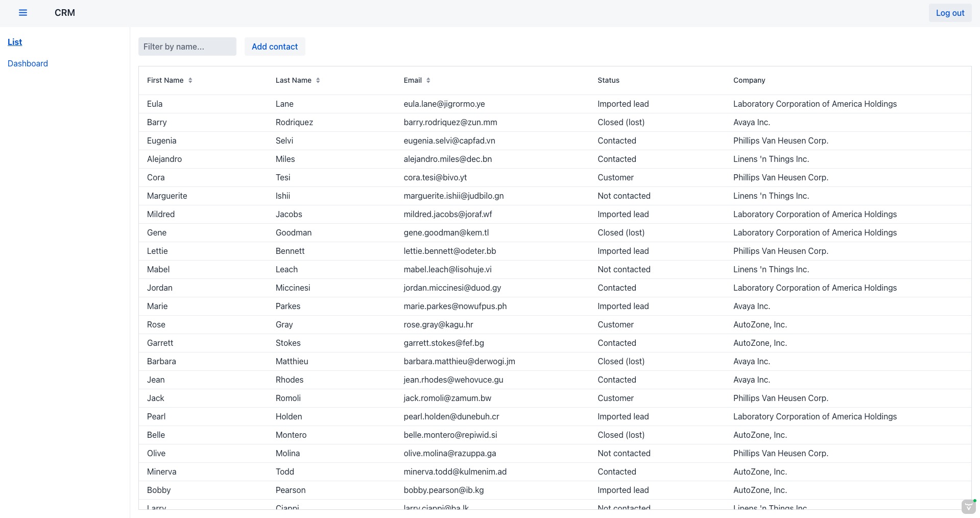Viewport: 980px width, 518px height.
Task: Click email barry.rodriquez@zun.mm
Action: click(450, 122)
